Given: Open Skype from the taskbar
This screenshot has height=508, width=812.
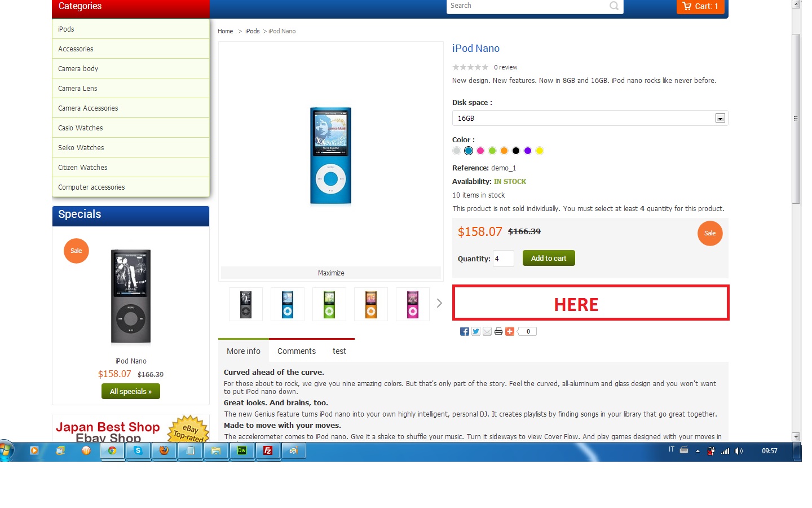Looking at the screenshot, I should (x=138, y=450).
